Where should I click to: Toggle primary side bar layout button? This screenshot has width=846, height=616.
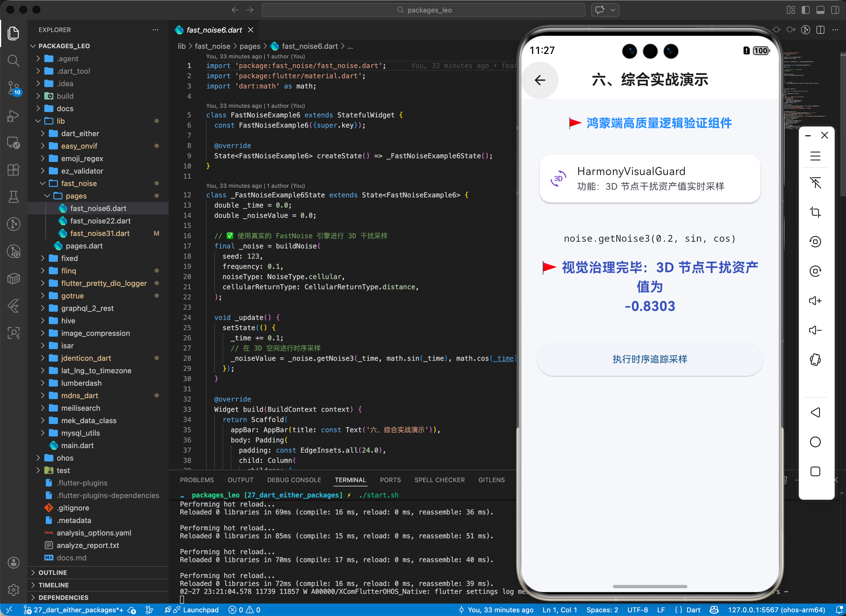(x=805, y=10)
